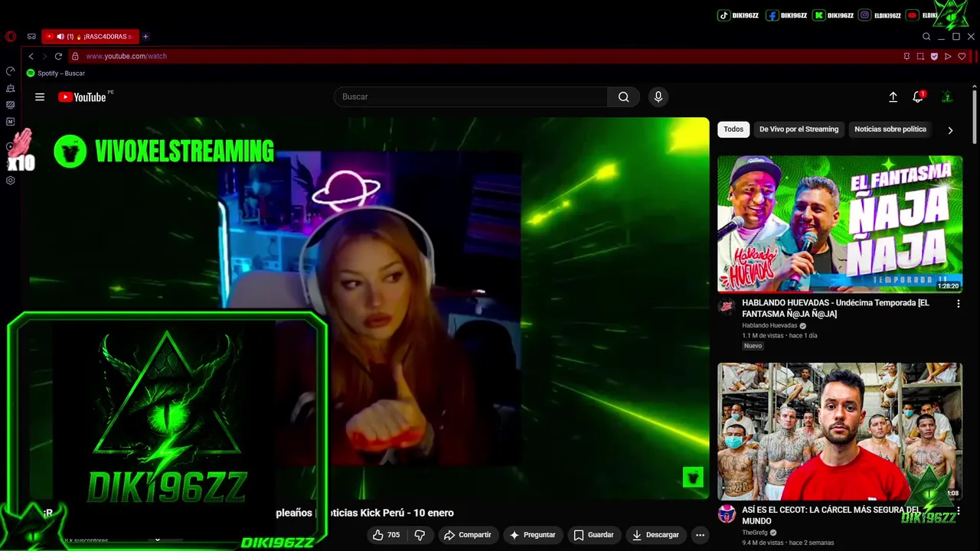Toggle the ad blocker shield icon
This screenshot has width=980, height=551.
934,56
